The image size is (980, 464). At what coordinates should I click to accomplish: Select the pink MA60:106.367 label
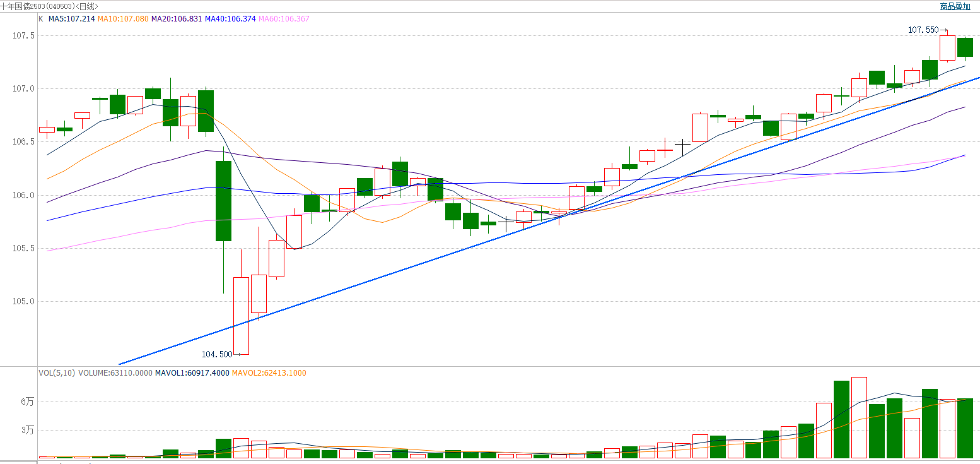tap(284, 19)
